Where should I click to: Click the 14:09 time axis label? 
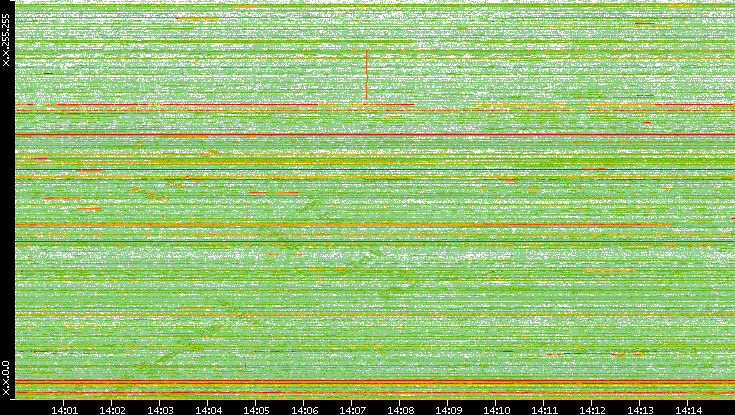448,411
